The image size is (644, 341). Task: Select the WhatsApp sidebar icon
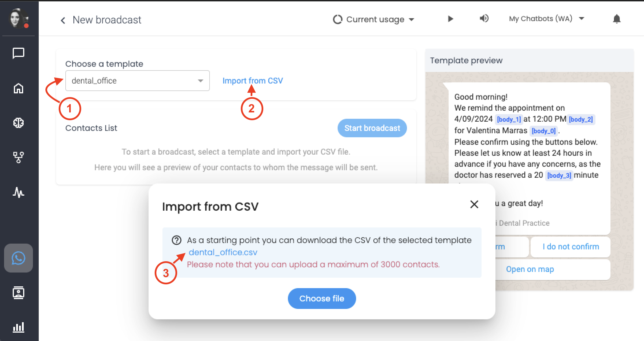pos(18,258)
